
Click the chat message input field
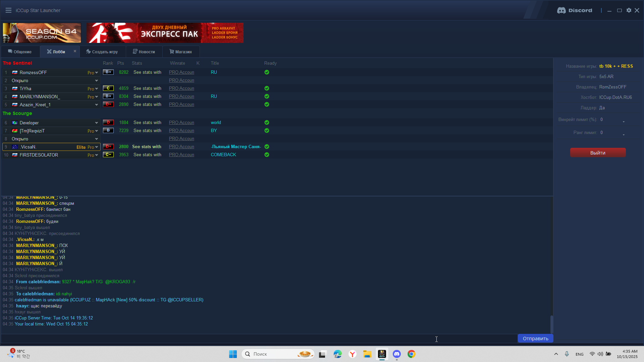click(x=258, y=339)
